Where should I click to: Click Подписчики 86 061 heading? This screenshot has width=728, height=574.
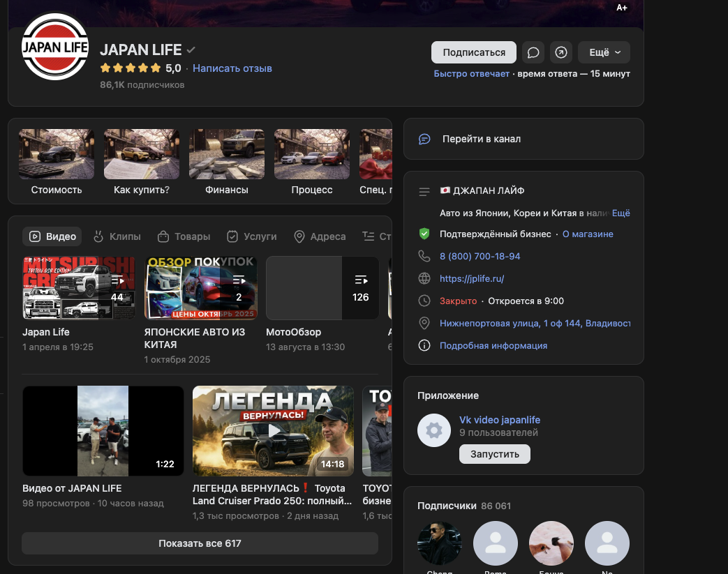464,506
